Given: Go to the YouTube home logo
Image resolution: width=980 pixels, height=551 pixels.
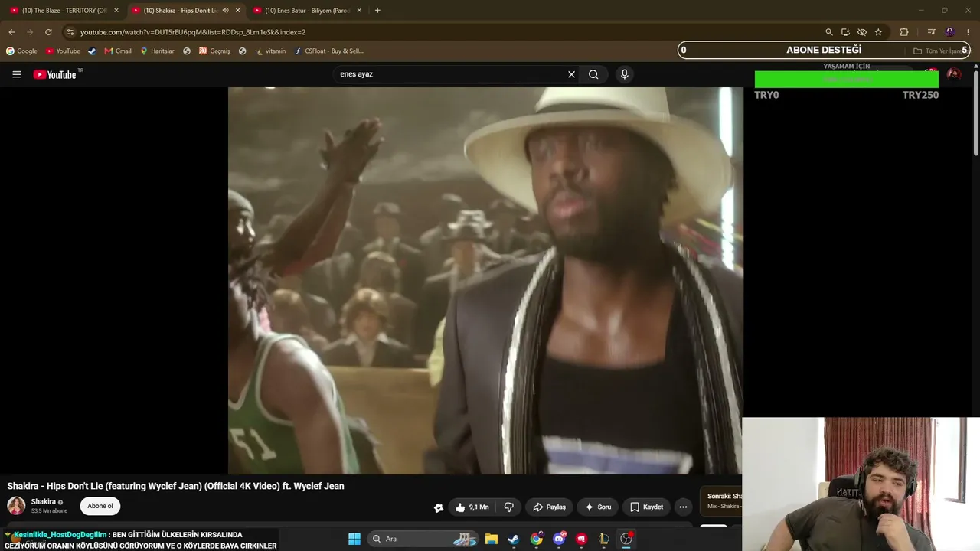Looking at the screenshot, I should (55, 74).
